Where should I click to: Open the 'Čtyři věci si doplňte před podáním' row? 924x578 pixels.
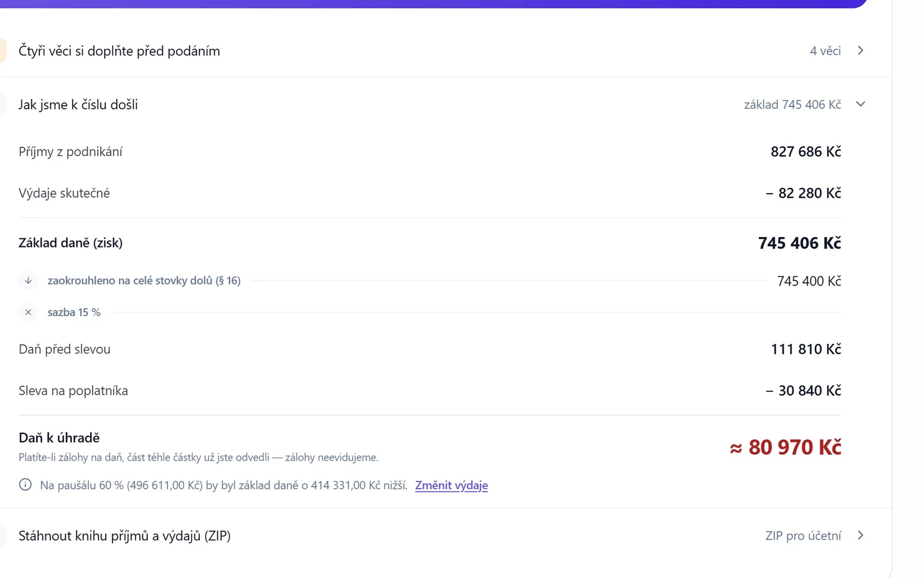(x=446, y=51)
